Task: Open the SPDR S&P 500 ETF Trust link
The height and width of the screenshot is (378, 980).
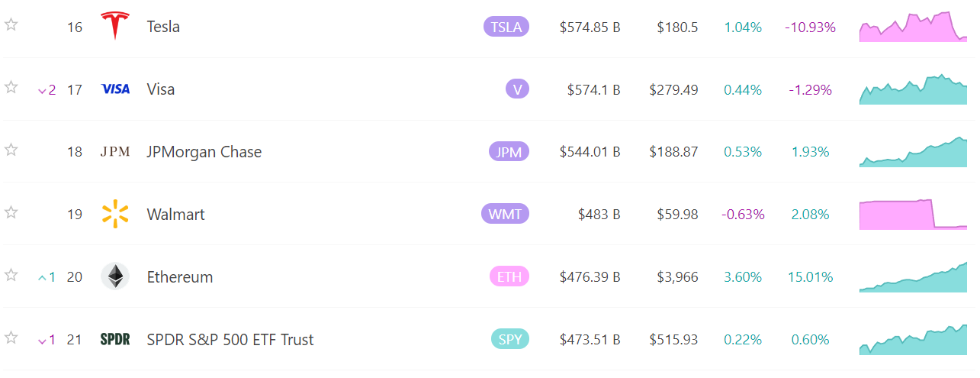Action: pyautogui.click(x=230, y=340)
